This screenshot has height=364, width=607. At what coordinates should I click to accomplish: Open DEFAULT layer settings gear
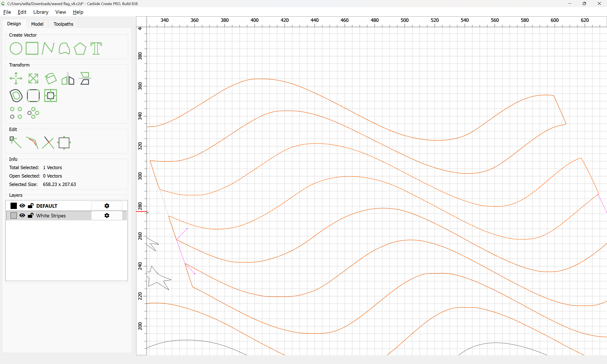pos(107,206)
